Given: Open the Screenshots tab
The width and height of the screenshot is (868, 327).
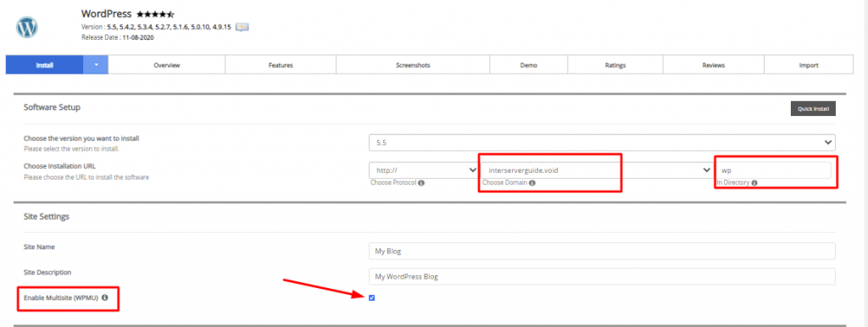Looking at the screenshot, I should coord(413,64).
